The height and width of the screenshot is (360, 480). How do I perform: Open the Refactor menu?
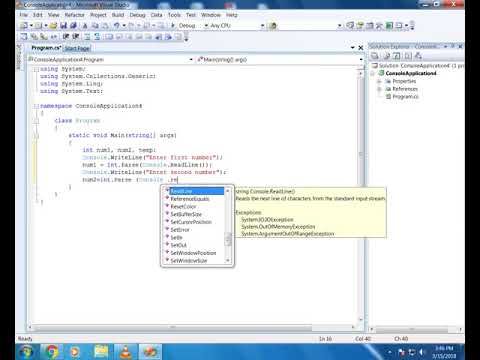pos(74,15)
